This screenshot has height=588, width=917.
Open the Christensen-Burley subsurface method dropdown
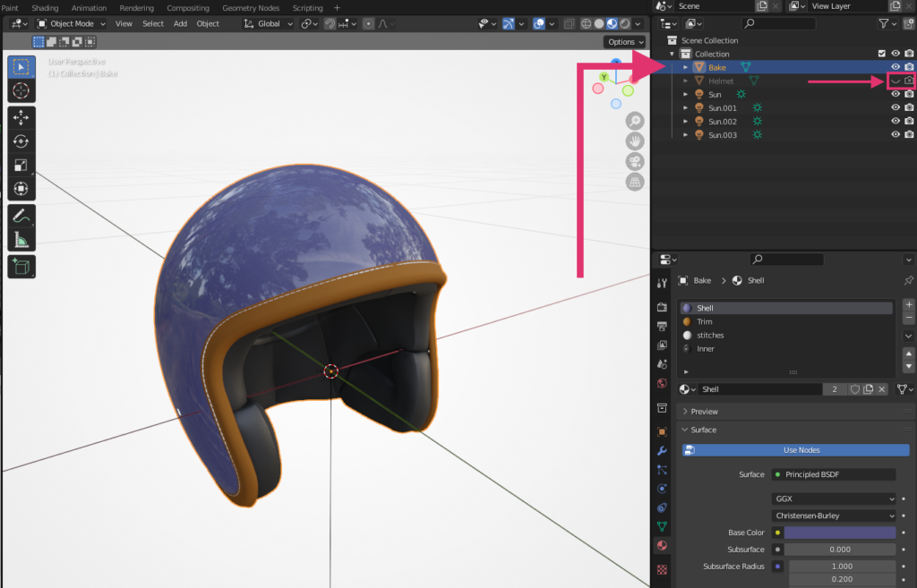(834, 516)
